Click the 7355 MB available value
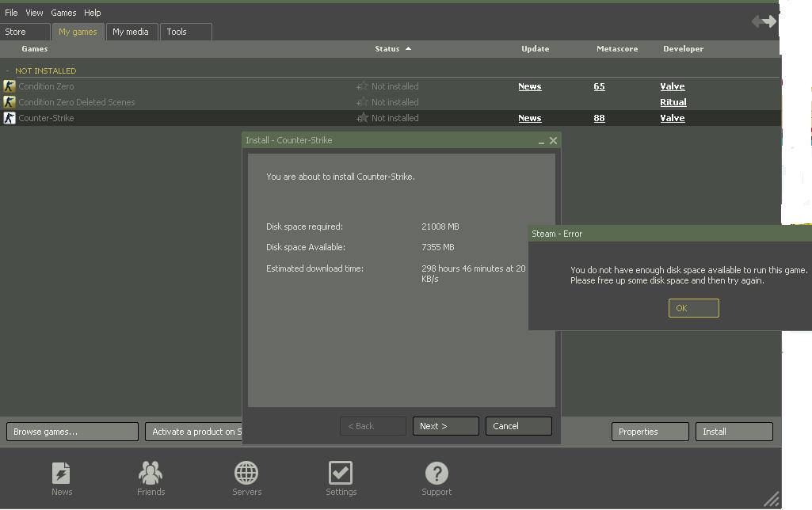This screenshot has width=812, height=510. pos(437,247)
